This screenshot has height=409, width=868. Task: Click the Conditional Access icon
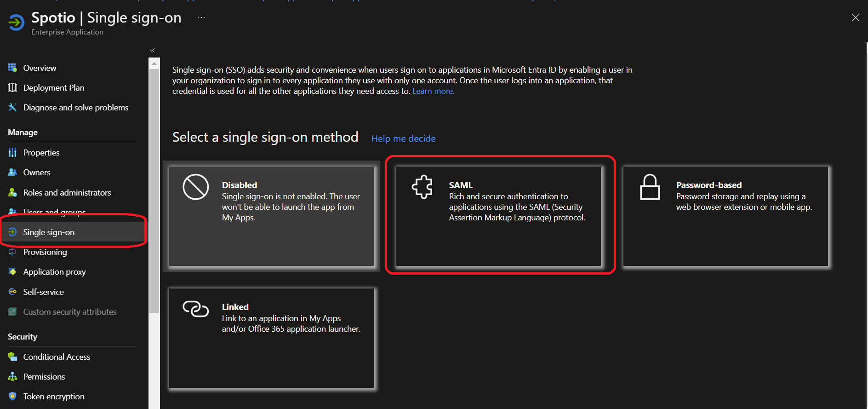[x=12, y=357]
